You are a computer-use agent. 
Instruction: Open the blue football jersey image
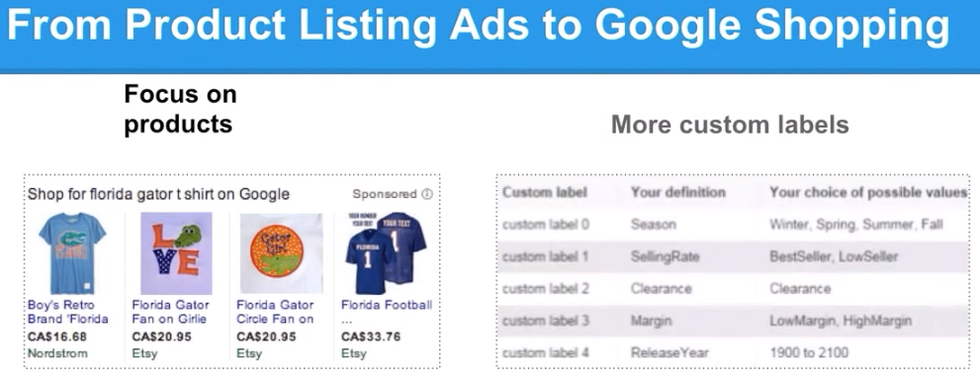tap(386, 253)
